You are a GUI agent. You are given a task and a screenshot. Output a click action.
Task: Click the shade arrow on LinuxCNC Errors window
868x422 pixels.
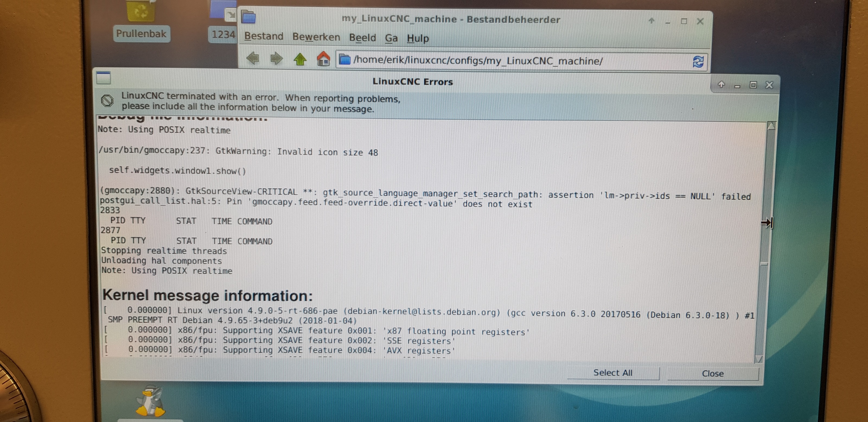721,84
